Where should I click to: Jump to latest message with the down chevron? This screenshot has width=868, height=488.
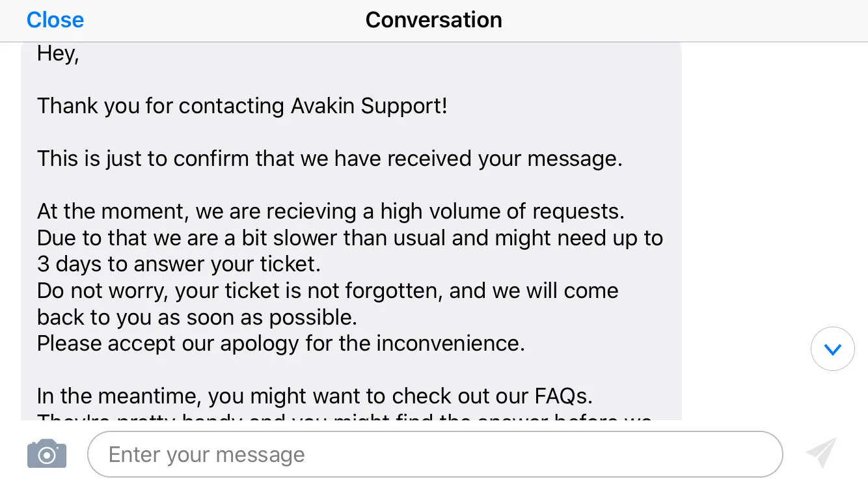(833, 349)
